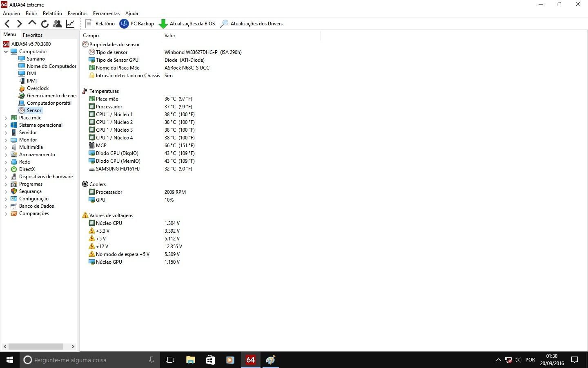
Task: Select Comparações in the tree
Action: 34,213
